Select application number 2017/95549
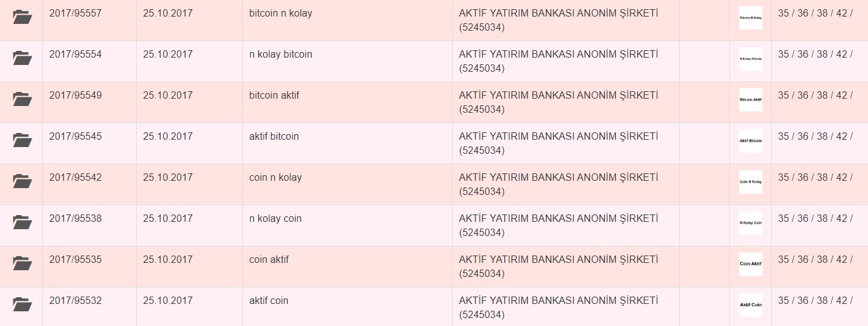 (x=75, y=95)
